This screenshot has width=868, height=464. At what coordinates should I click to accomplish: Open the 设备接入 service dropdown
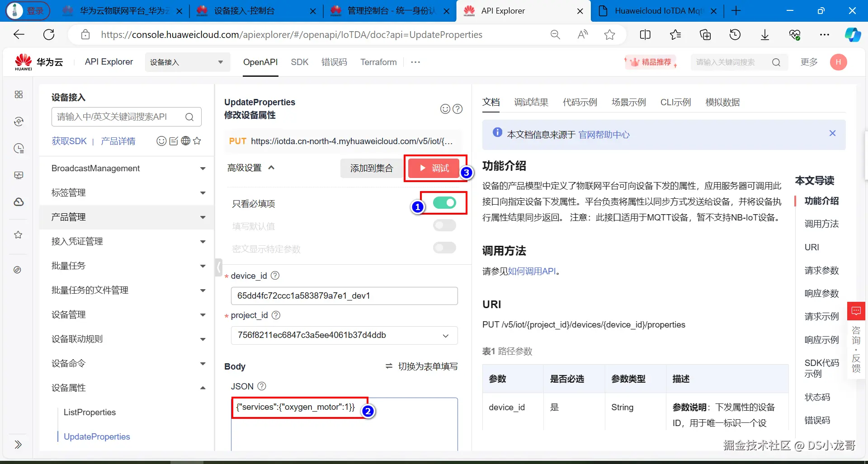pyautogui.click(x=187, y=62)
